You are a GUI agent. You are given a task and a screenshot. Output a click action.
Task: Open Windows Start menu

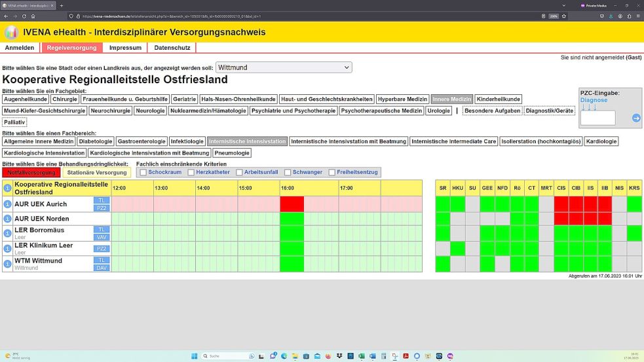pyautogui.click(x=195, y=356)
